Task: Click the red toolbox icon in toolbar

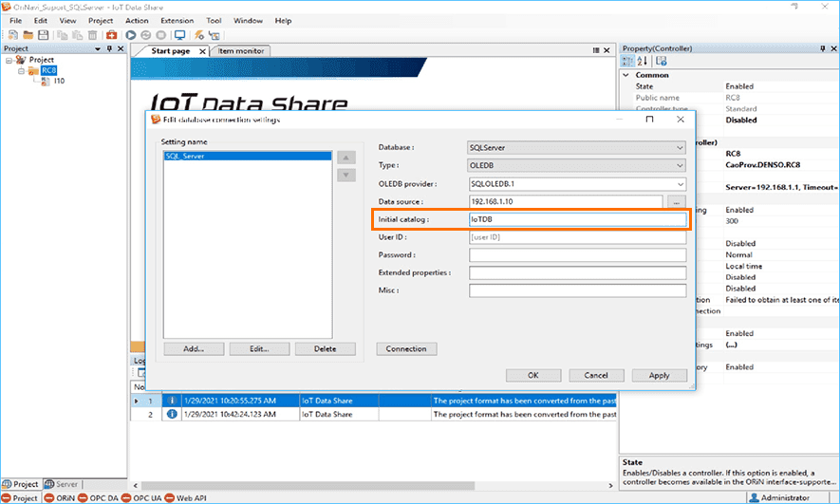Action: [111, 35]
